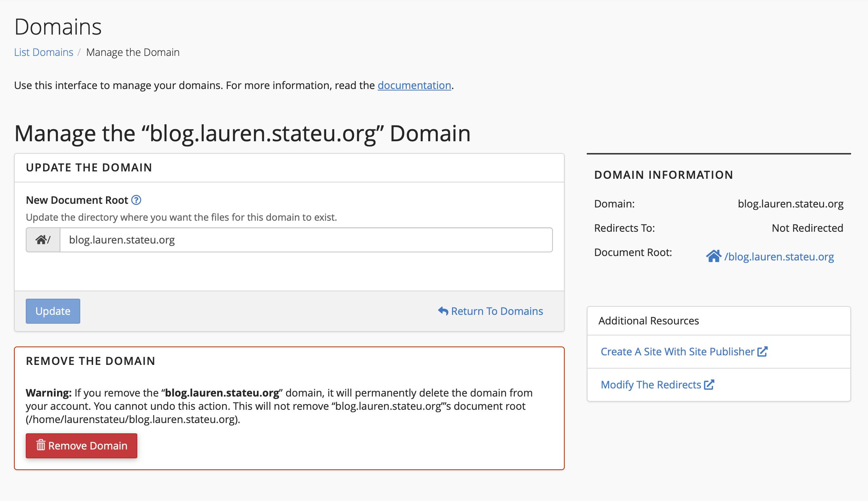Click the Update the directory description text

pos(181,217)
